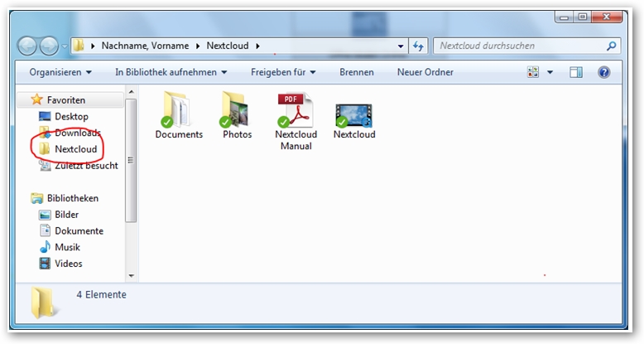Expand the arrow before Nachname, Vorname
The image size is (644, 344).
point(93,46)
